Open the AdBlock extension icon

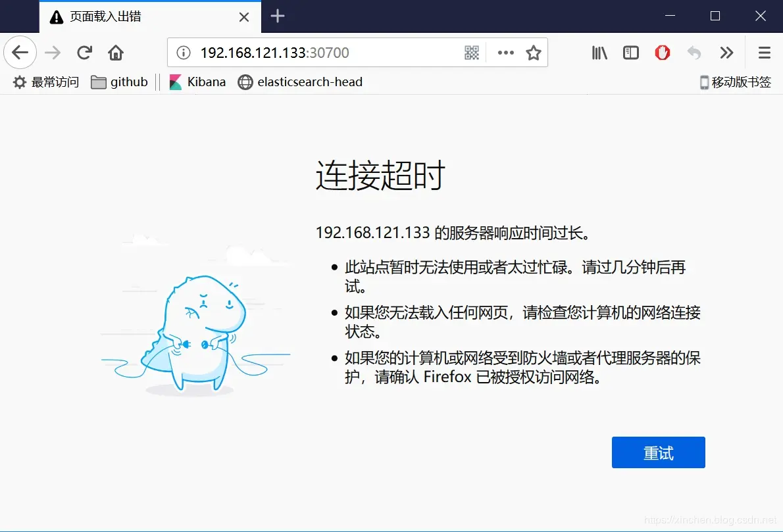pos(663,53)
